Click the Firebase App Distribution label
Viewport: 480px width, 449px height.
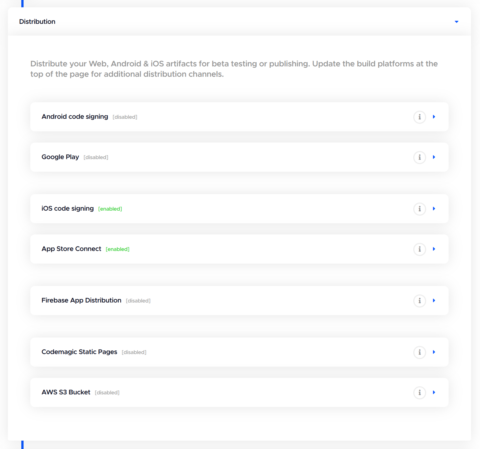(x=81, y=300)
